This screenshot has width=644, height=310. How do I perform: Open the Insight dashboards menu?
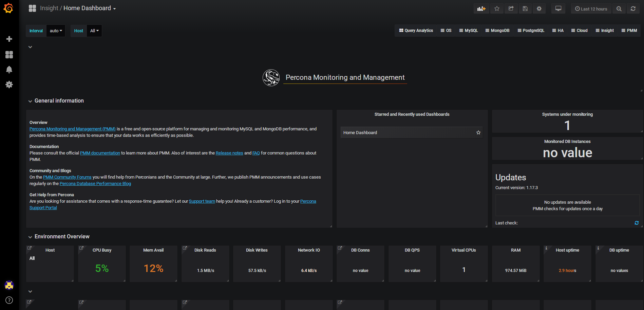[605, 31]
